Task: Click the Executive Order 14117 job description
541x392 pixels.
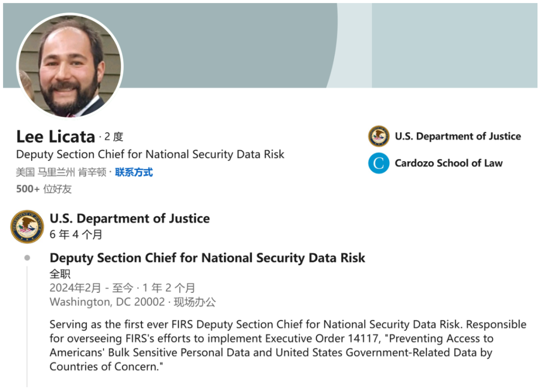Action: pos(288,345)
